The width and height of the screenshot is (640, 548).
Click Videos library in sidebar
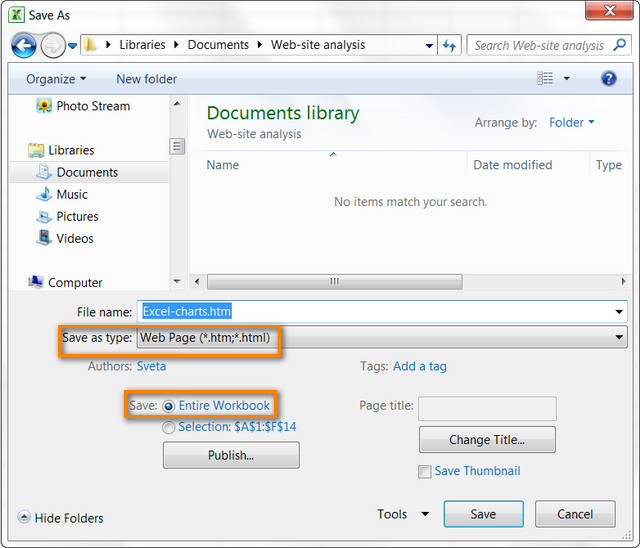coord(74,238)
